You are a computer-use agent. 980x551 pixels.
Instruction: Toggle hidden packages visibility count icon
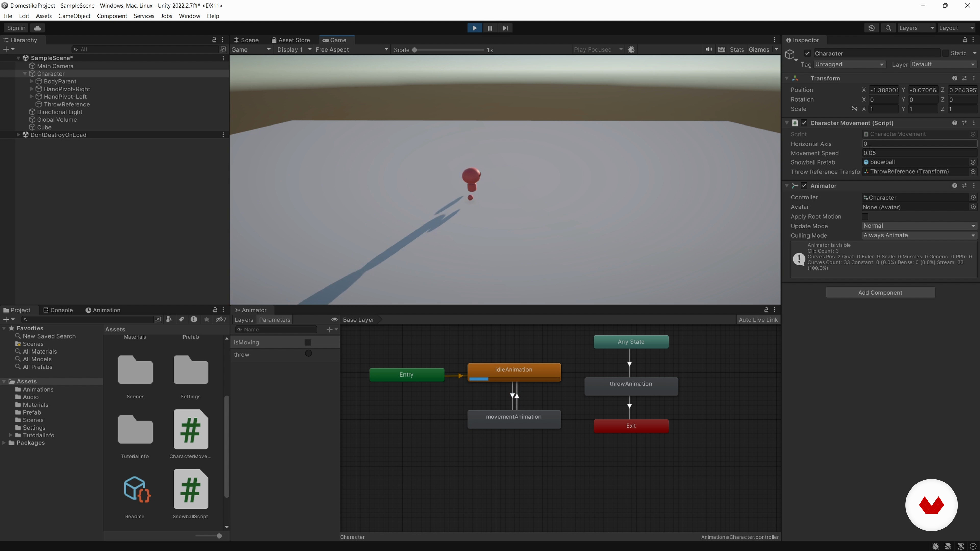(x=221, y=319)
